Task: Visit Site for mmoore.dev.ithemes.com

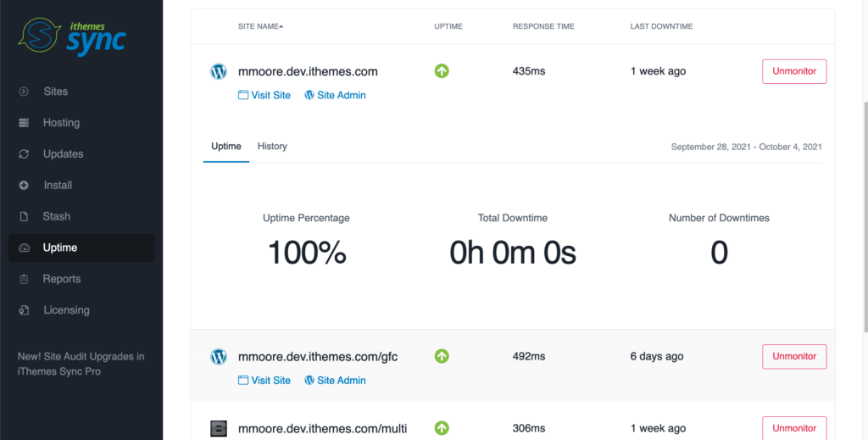Action: (264, 95)
